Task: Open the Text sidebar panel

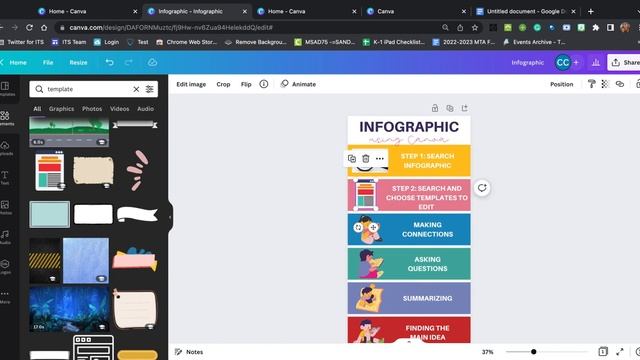Action: click(6, 178)
